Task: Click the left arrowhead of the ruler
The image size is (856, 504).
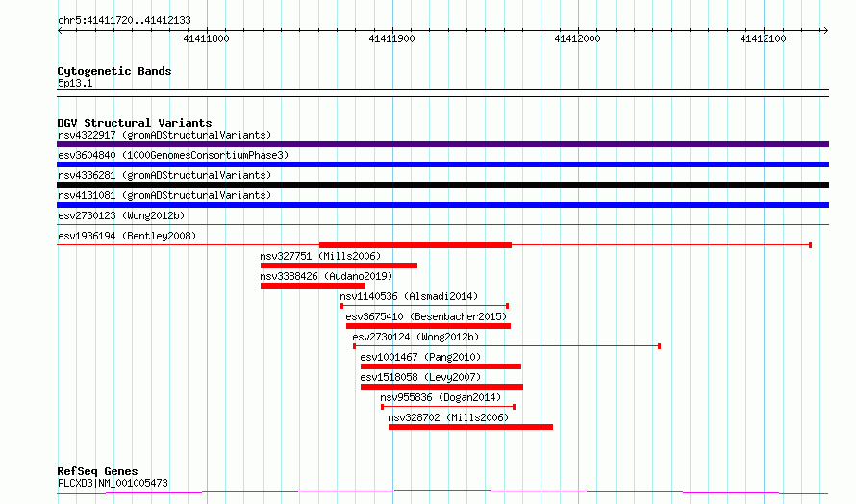Action: (60, 30)
